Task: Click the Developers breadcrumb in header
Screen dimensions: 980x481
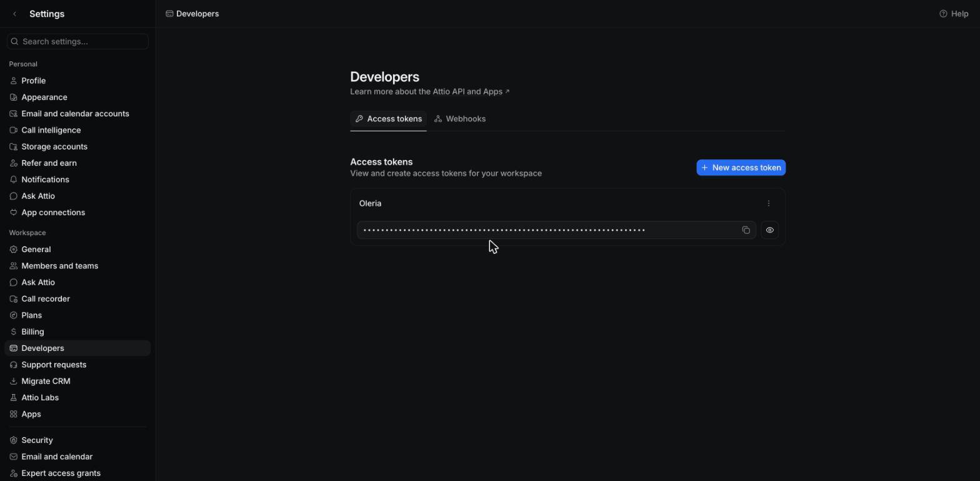Action: (x=192, y=14)
